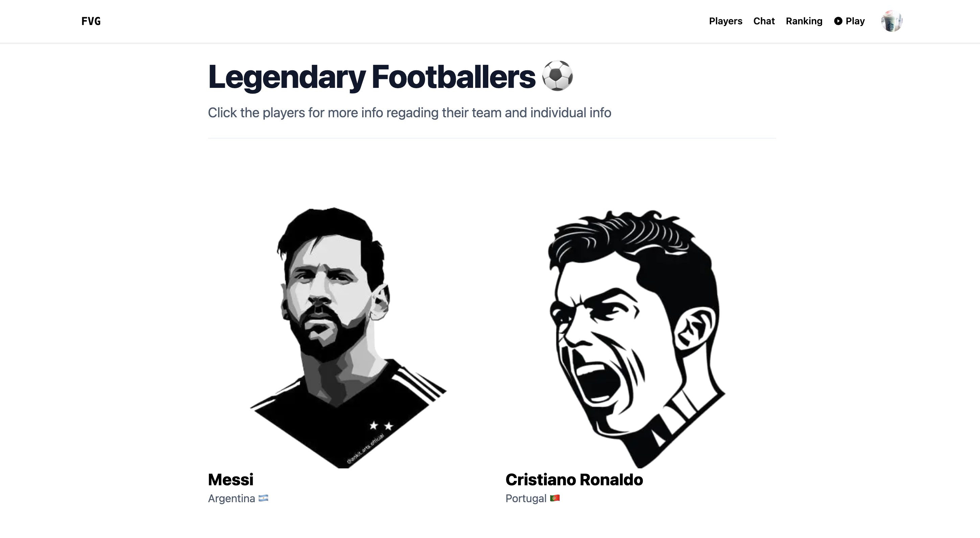The width and height of the screenshot is (980, 538).
Task: Click the Play text label
Action: tap(855, 21)
